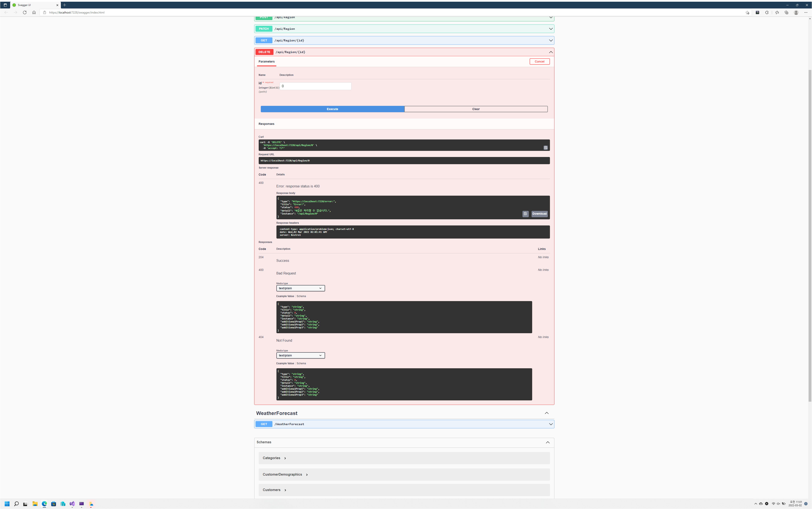Click the id parameter input field

point(315,86)
